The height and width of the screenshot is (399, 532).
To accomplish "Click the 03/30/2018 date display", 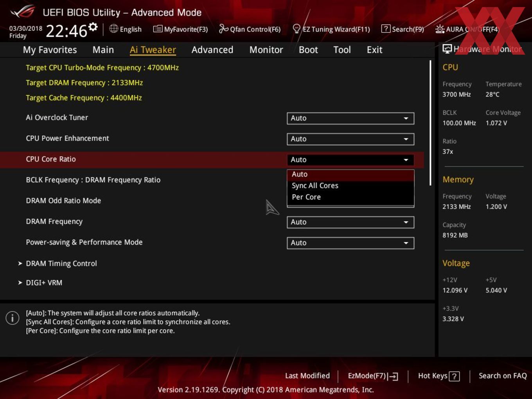I will [26, 29].
